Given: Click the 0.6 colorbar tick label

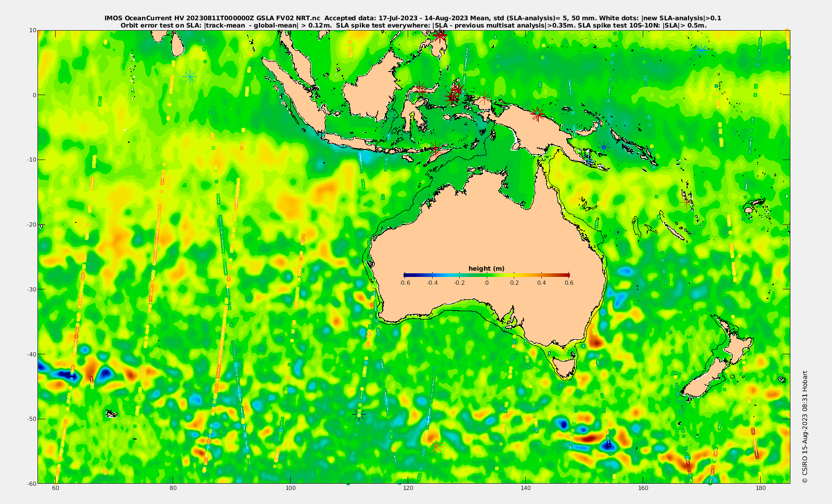Looking at the screenshot, I should (x=569, y=283).
